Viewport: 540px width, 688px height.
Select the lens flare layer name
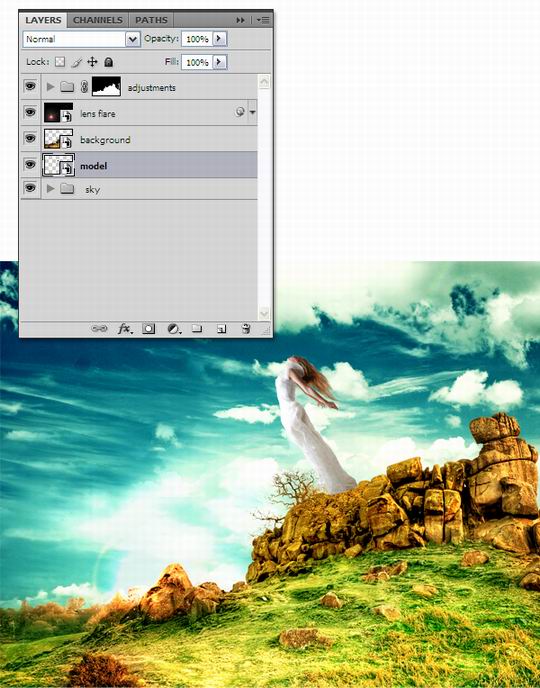(97, 114)
